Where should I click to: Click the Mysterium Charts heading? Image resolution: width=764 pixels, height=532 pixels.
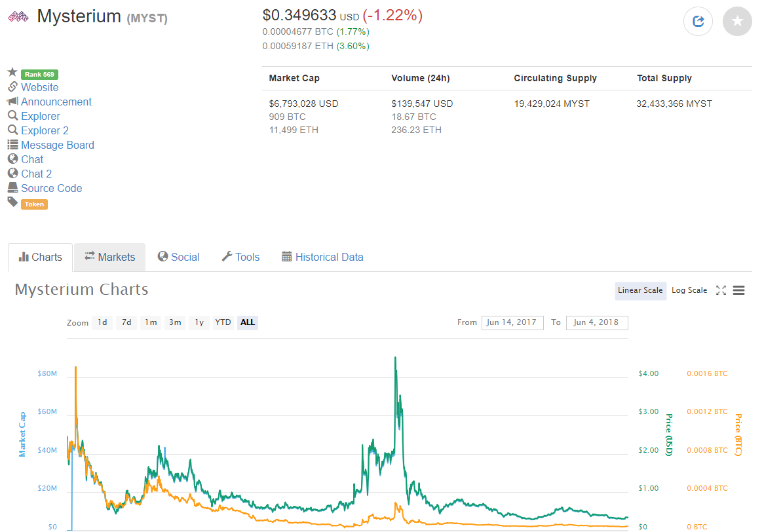(x=81, y=290)
